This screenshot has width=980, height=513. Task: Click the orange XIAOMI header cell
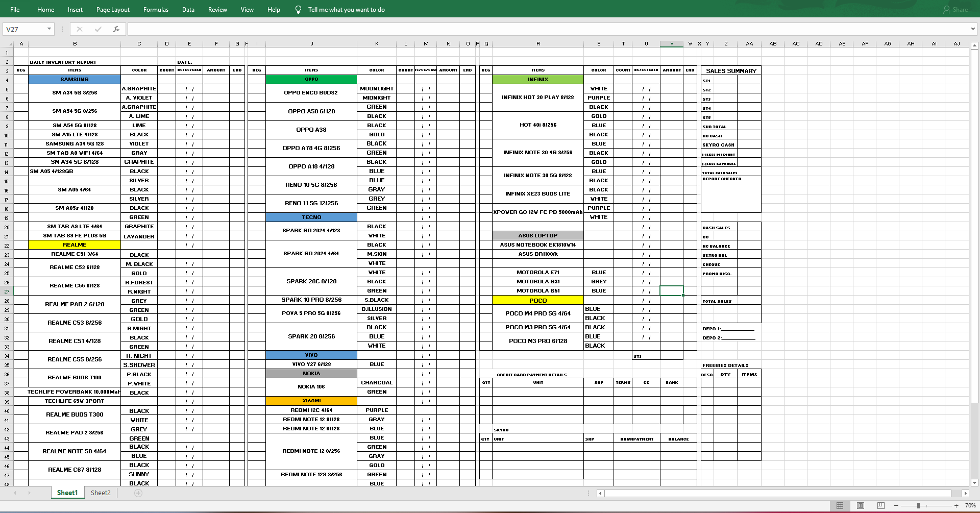311,401
